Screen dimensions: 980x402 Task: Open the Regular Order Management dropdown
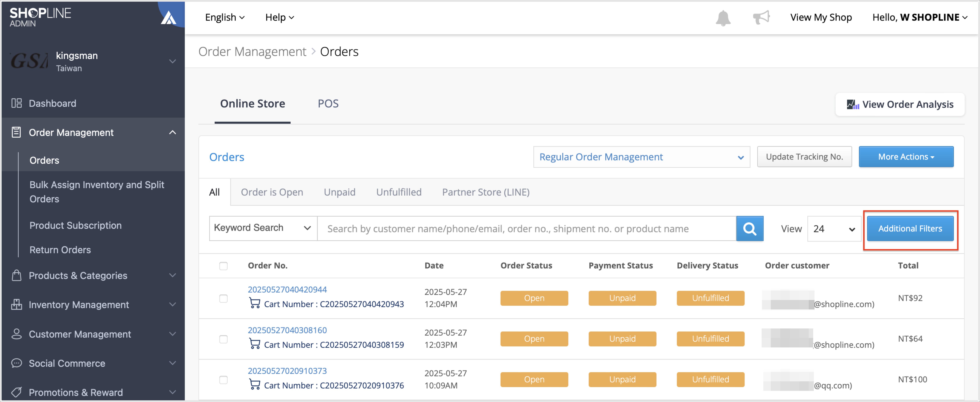click(641, 157)
